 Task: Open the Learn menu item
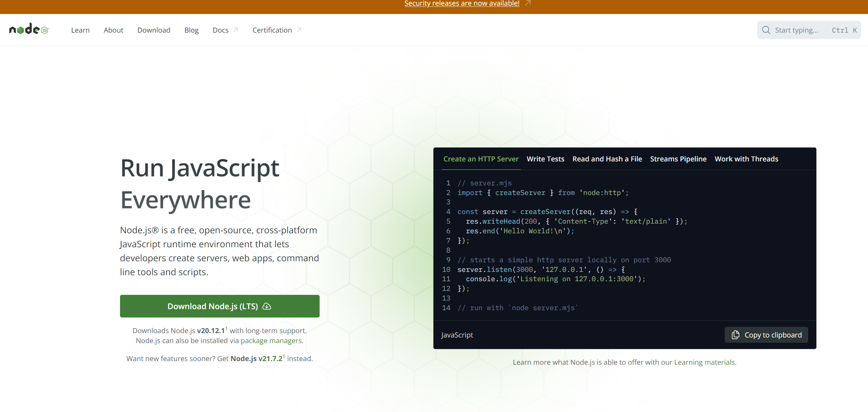tap(80, 30)
